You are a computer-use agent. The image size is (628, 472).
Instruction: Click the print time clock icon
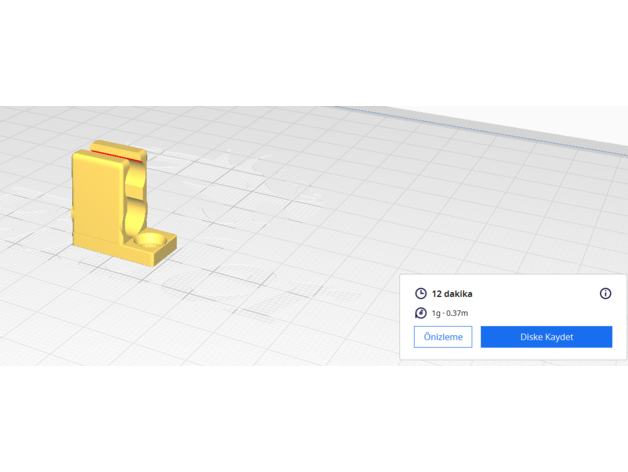[x=421, y=294]
